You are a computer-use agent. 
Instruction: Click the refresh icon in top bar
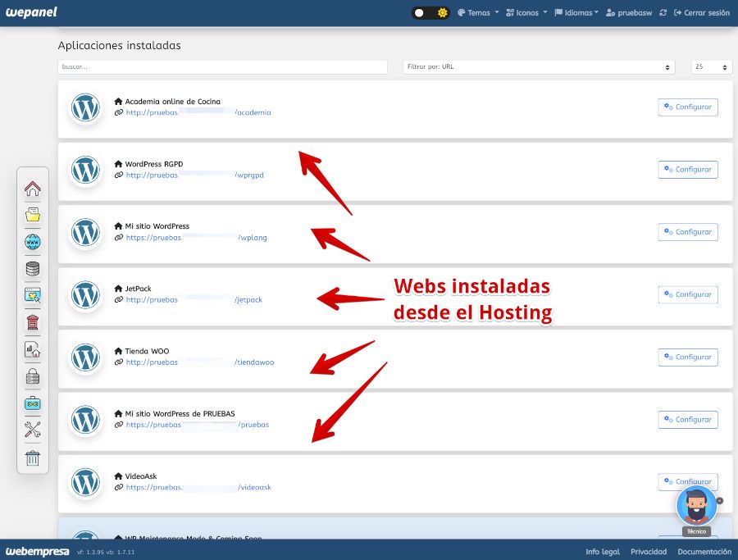pos(663,13)
